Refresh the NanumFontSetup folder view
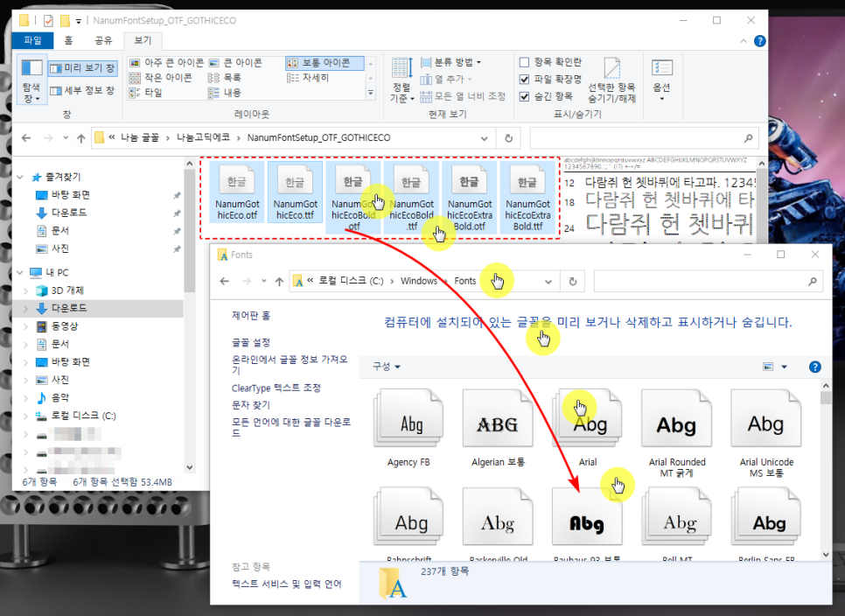This screenshot has width=845, height=616. point(508,138)
